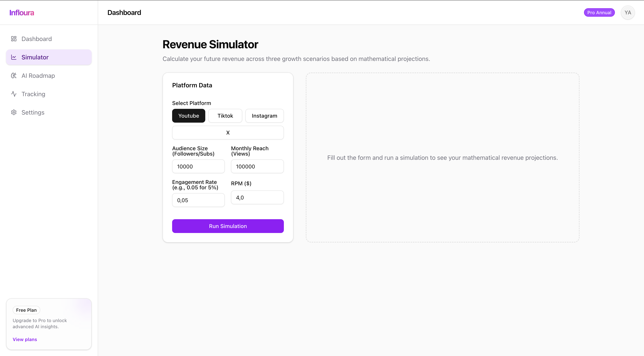Click the Tracking activity pulse icon
Viewport: 644px width, 356px height.
tap(14, 94)
